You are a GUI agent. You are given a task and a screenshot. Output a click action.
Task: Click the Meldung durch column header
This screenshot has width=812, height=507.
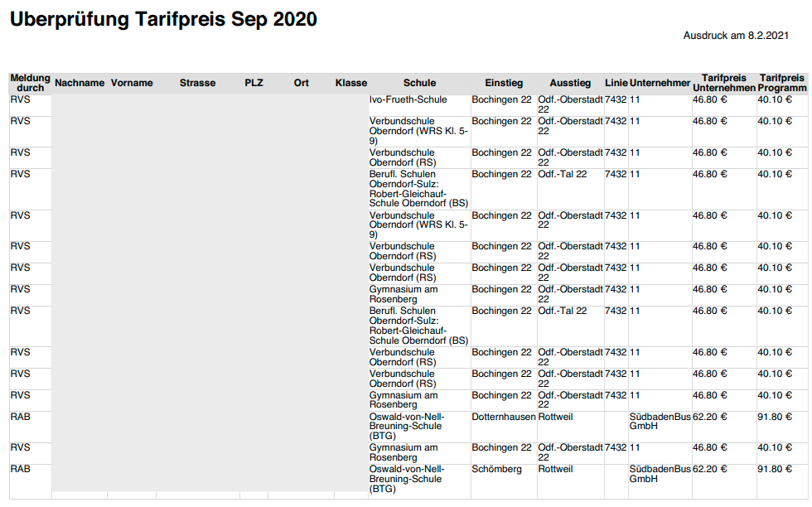(x=30, y=83)
